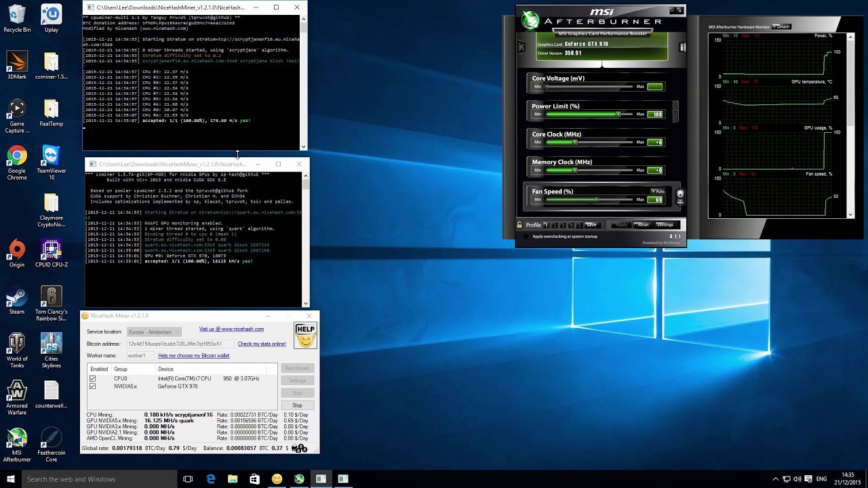Click Afterburner info 'i' side button
Screen dimensions: 868x488
682,47
